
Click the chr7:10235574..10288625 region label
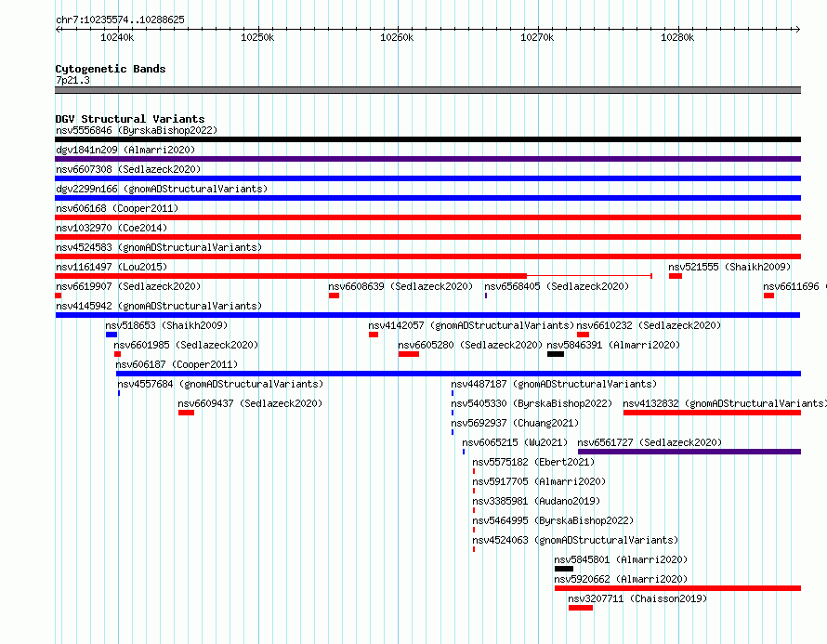pyautogui.click(x=120, y=20)
